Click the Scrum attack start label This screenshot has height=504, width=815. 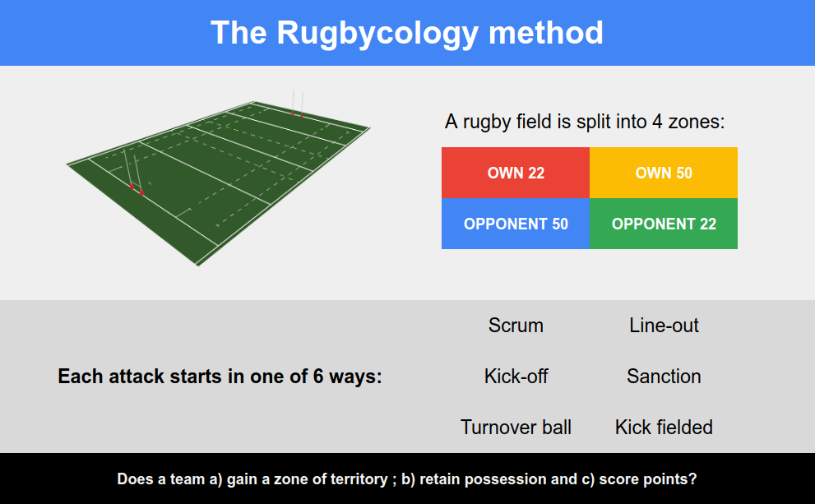(x=516, y=326)
